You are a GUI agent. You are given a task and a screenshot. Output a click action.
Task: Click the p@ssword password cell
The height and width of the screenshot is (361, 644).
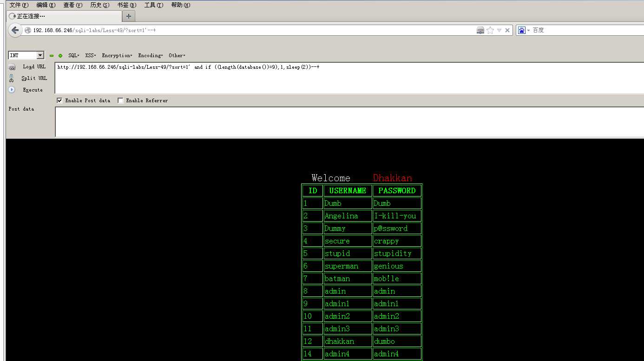coord(397,229)
